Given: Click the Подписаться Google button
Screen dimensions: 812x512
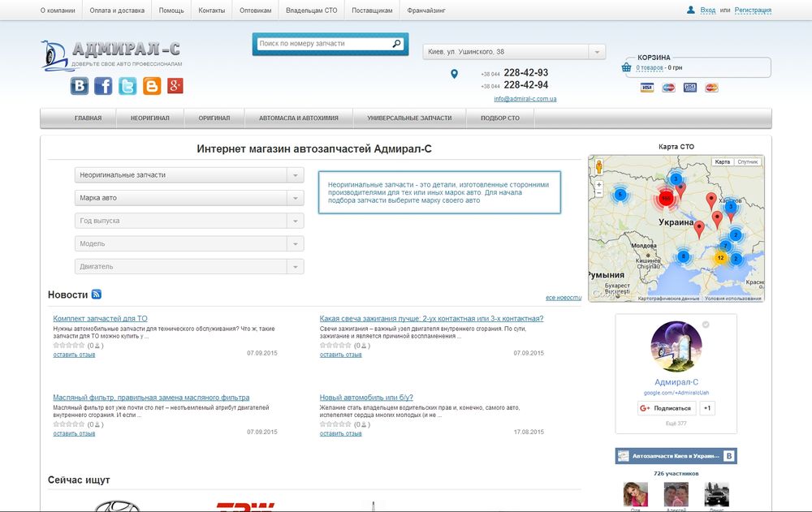Looking at the screenshot, I should 667,408.
